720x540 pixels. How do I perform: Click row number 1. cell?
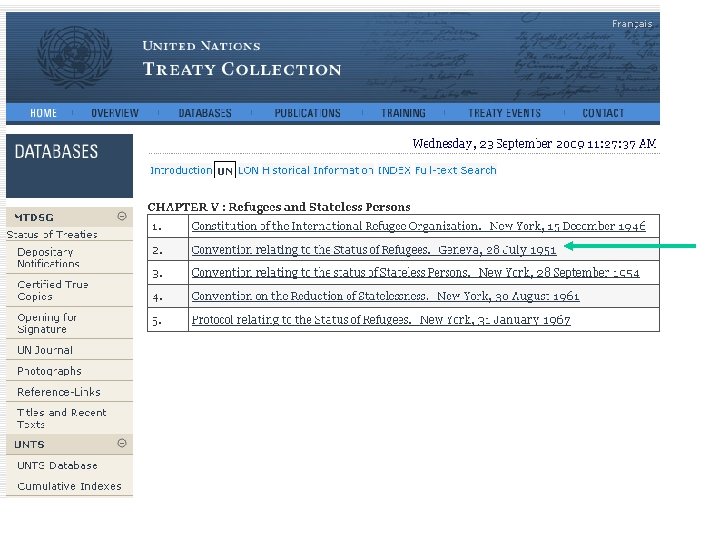pos(168,226)
